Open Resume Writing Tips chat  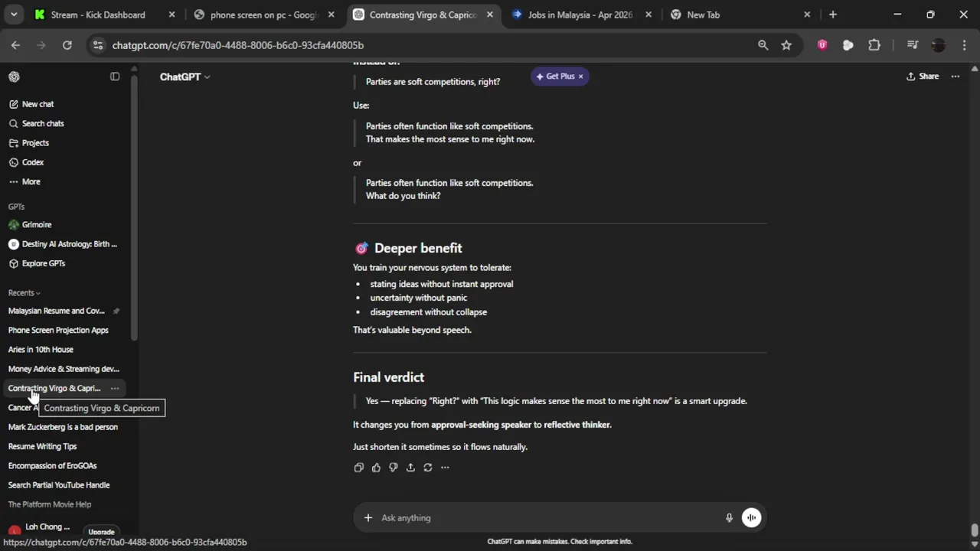coord(42,446)
